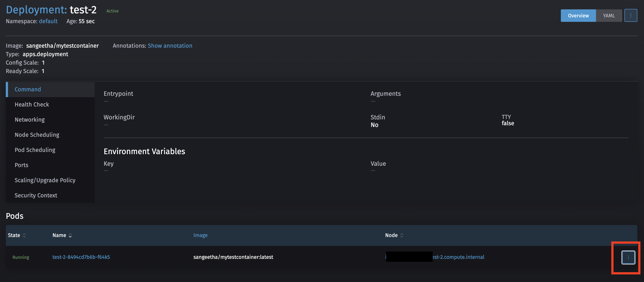
Task: Click the Environment Variables heading
Action: tap(144, 151)
